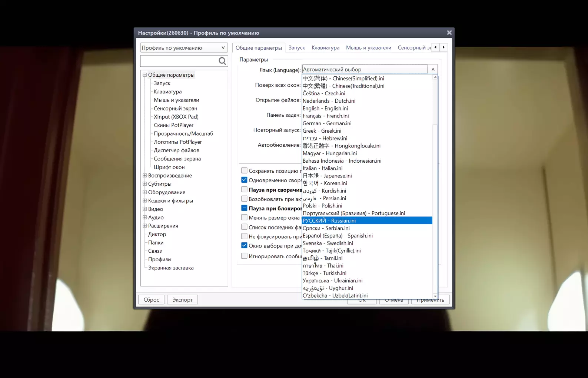Enable the Пауза при сворачивании checkbox

(x=244, y=189)
